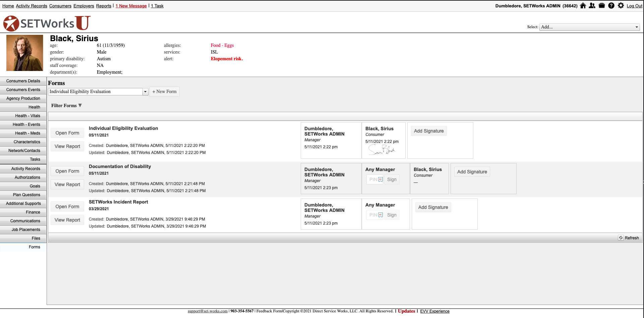View Report for SETWorks Incident Report

click(67, 220)
